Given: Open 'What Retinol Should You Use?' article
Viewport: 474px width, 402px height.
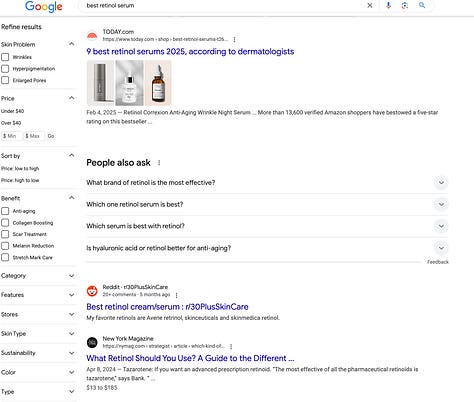Looking at the screenshot, I should click(190, 358).
